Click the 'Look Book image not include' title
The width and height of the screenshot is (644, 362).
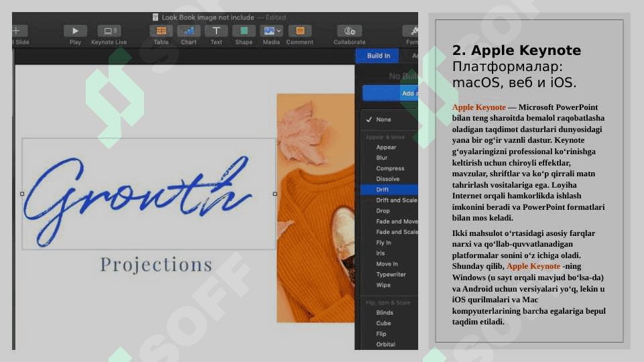pyautogui.click(x=208, y=17)
